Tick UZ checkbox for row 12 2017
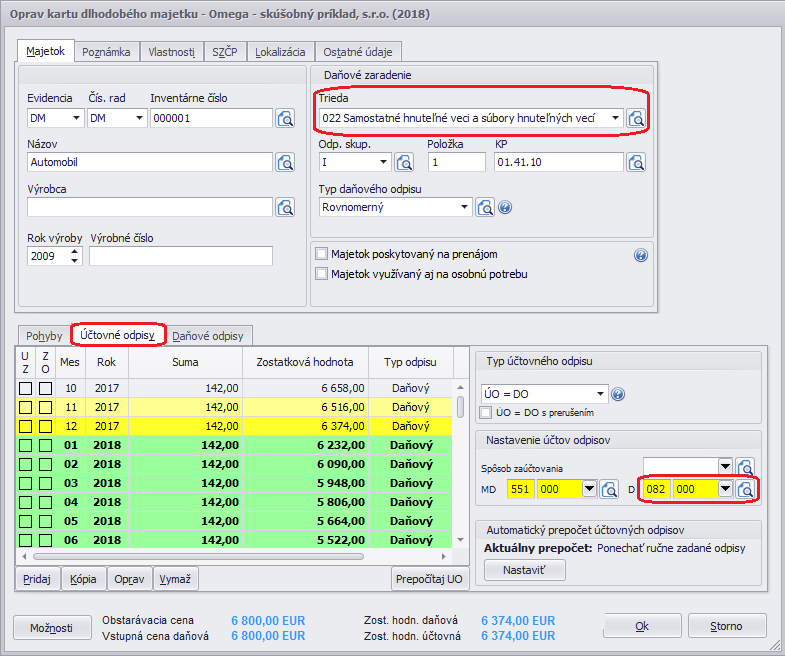The image size is (785, 656). (x=26, y=426)
